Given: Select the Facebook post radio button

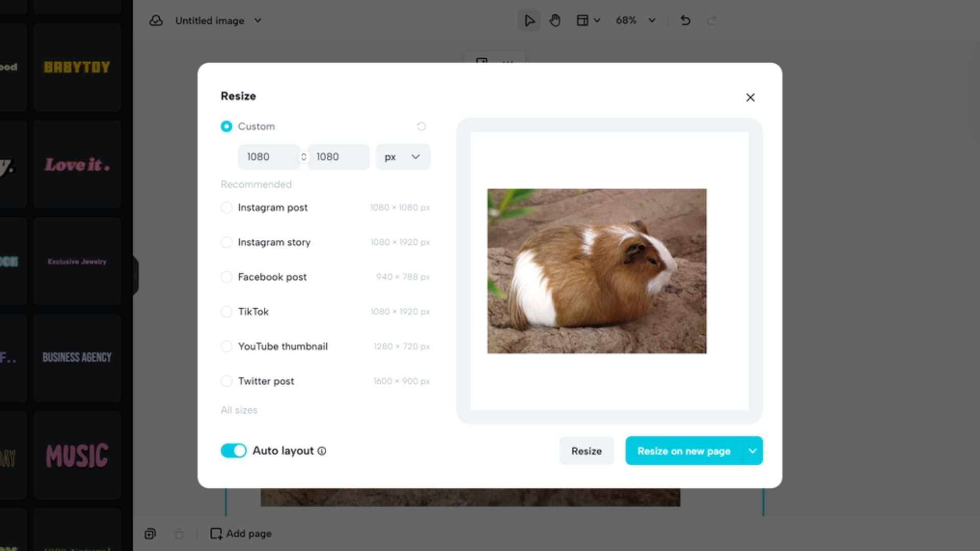Looking at the screenshot, I should coord(226,277).
